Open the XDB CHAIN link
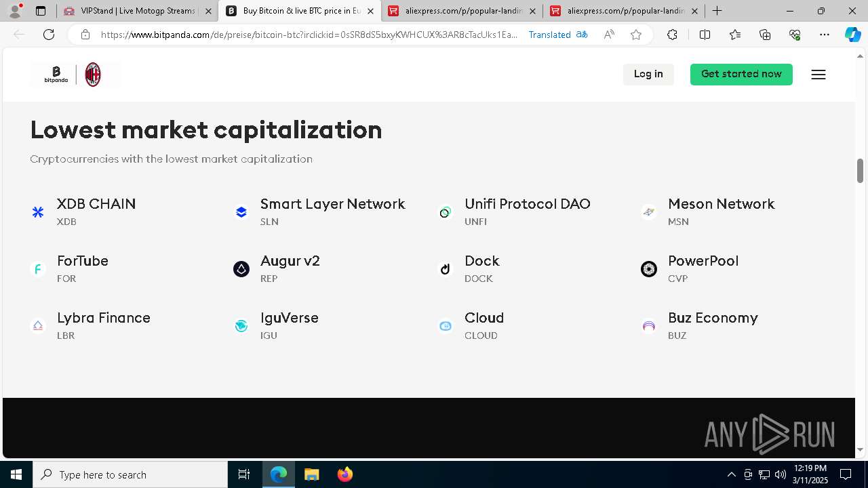This screenshot has height=488, width=868. tap(96, 204)
